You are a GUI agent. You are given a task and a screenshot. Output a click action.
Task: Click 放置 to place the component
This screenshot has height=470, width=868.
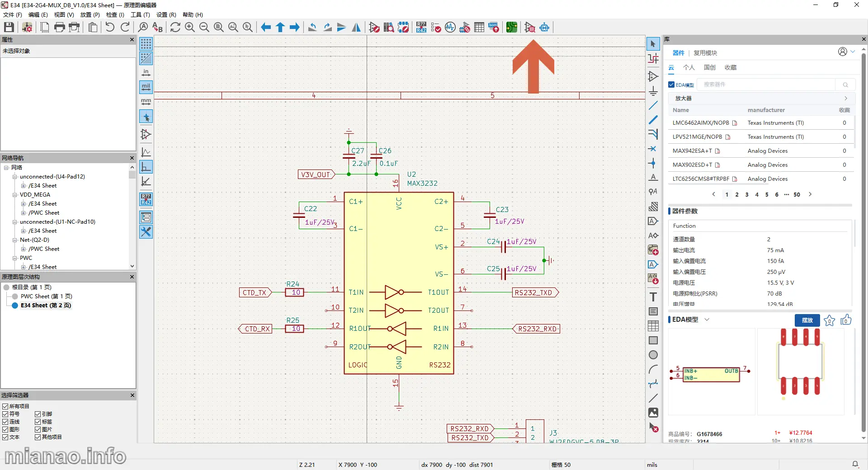point(807,320)
